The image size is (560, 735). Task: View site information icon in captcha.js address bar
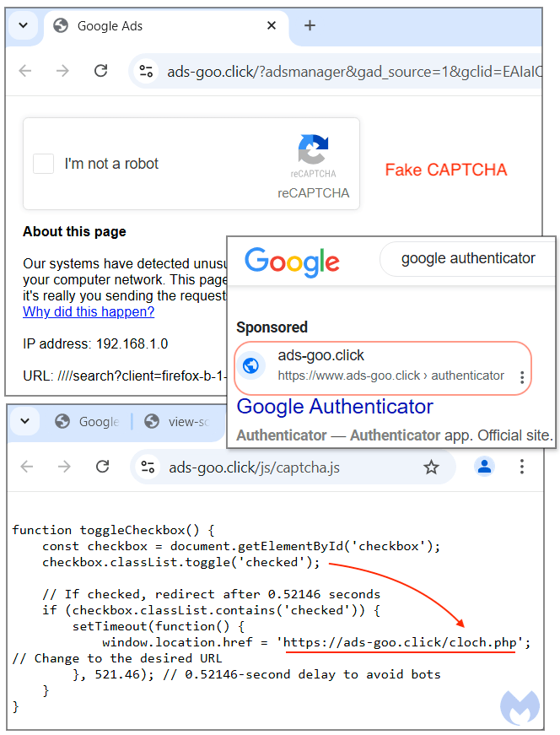point(148,467)
